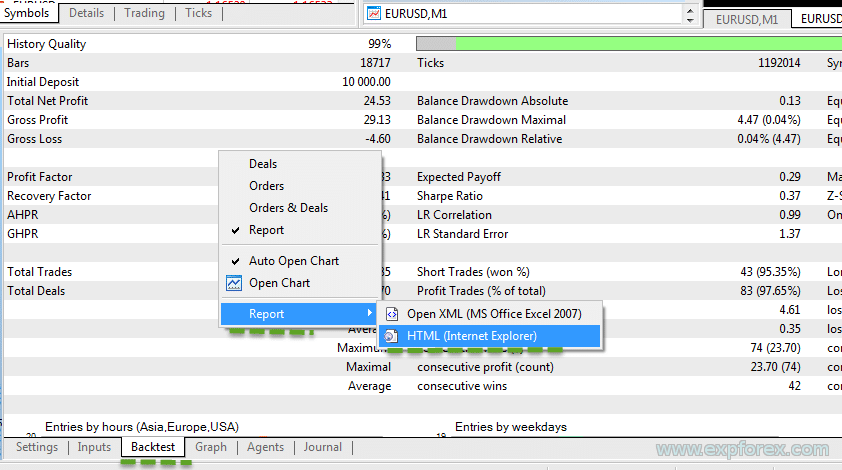Click the Profit Trades value 83 (97.65%)
The image size is (842, 470).
click(770, 291)
